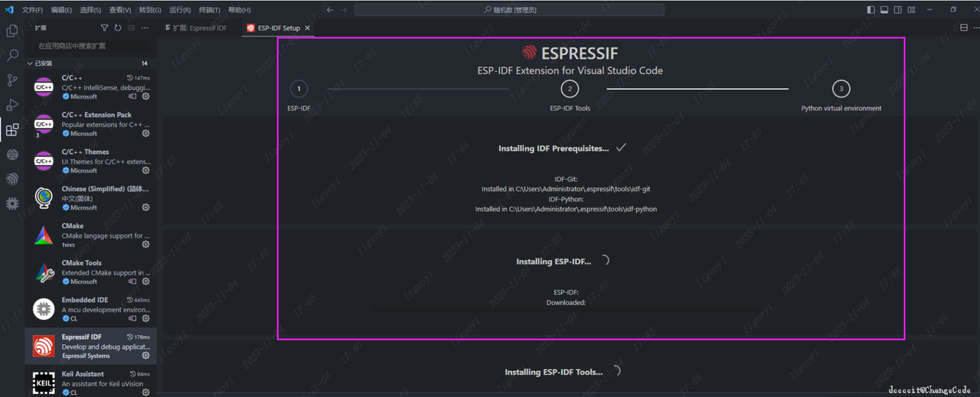Open editor more actions menu at top right
Screen dimensions: 980x397
pyautogui.click(x=975, y=28)
